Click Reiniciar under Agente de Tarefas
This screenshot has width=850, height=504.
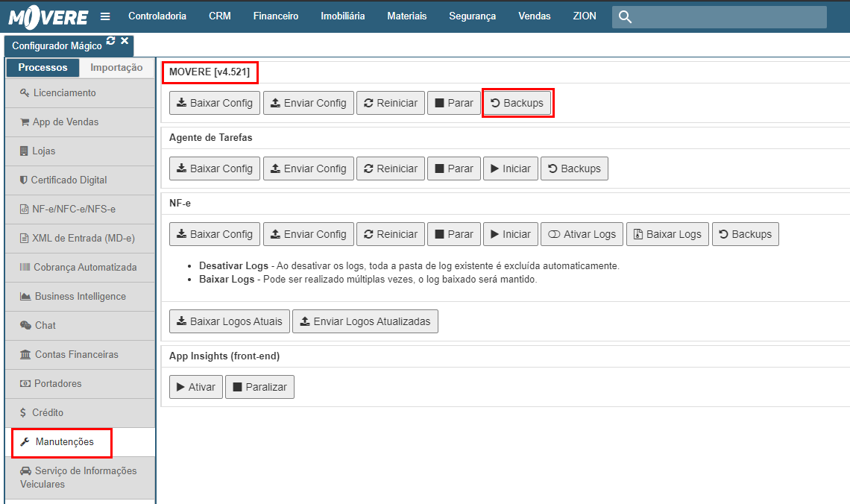pyautogui.click(x=390, y=168)
